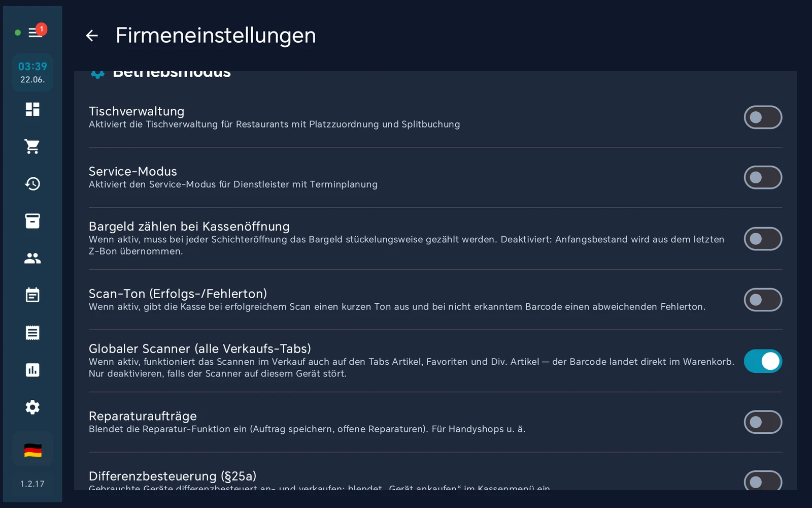Click the Differenzbesteuerung (§25a) label

173,476
